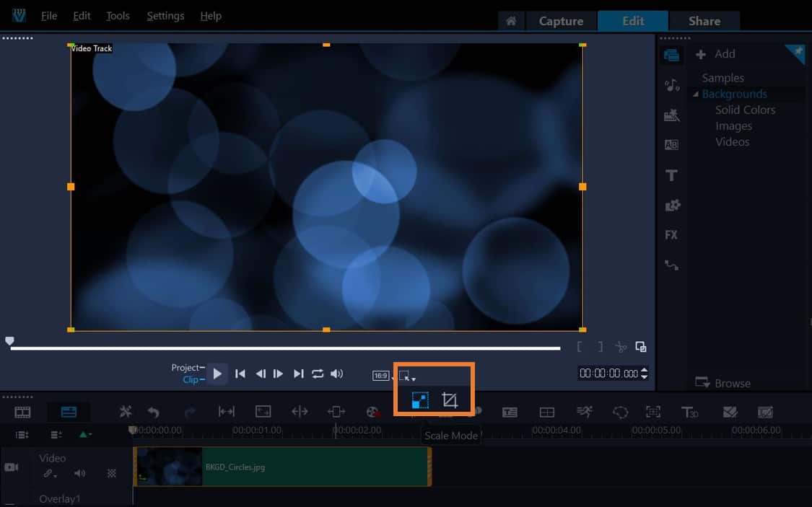The width and height of the screenshot is (812, 507).
Task: Open the color grading palette icon
Action: tap(373, 412)
